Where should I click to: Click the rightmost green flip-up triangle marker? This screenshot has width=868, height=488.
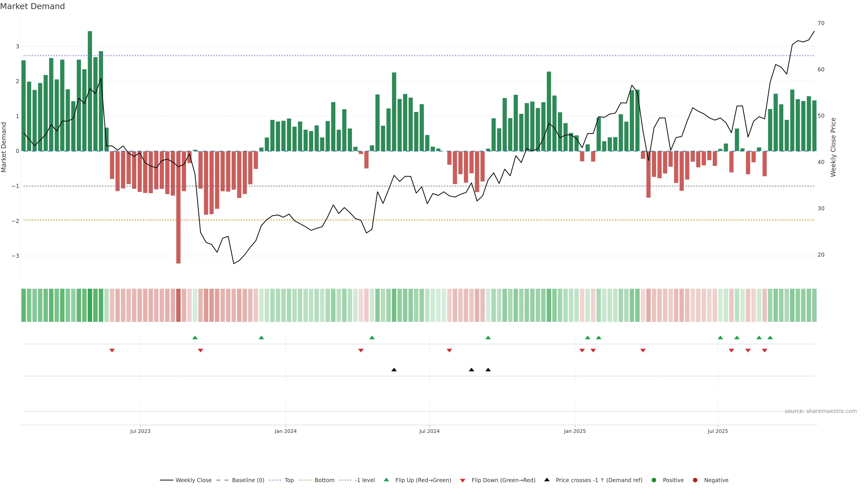[x=770, y=338]
